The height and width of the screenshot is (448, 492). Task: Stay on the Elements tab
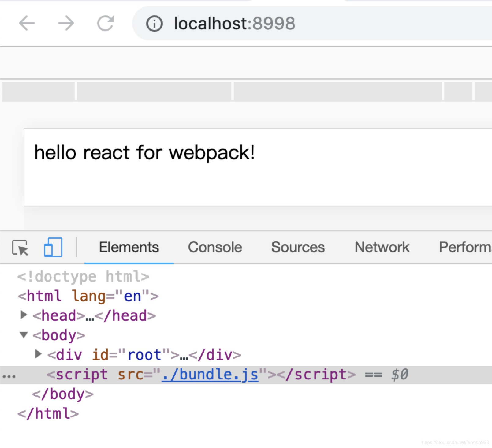coord(129,247)
